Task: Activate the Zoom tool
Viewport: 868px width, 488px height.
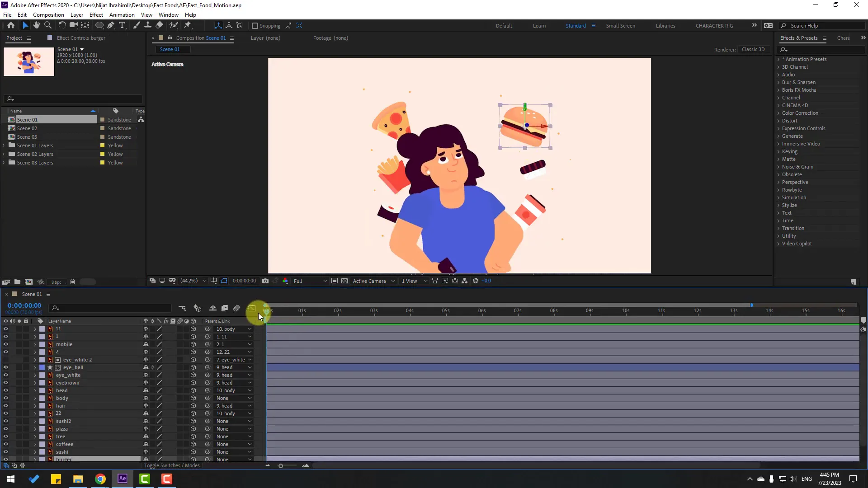Action: click(x=47, y=25)
